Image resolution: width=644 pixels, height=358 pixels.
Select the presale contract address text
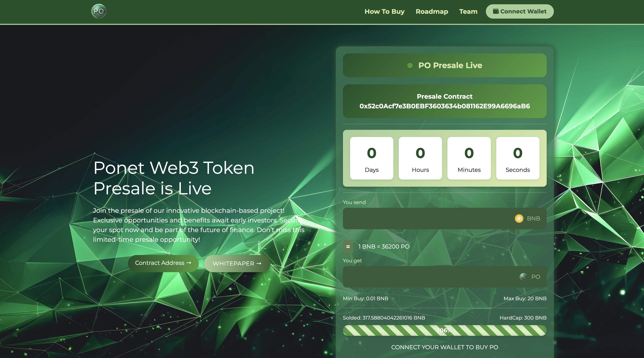point(445,106)
